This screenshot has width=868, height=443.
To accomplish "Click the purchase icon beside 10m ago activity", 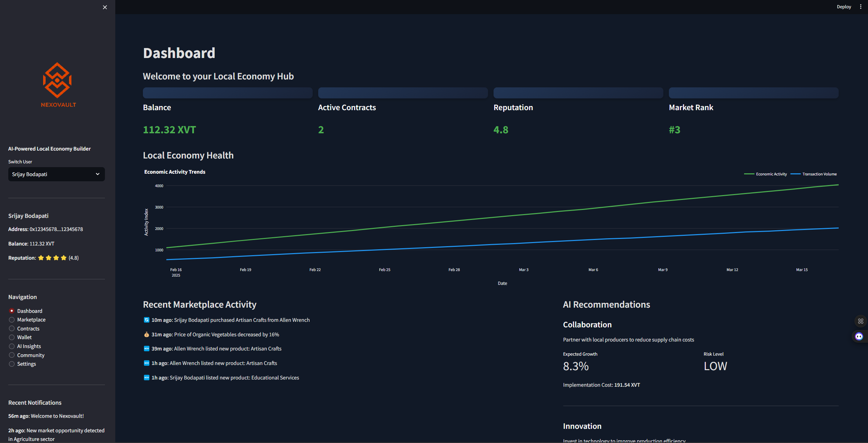I will click(x=146, y=320).
